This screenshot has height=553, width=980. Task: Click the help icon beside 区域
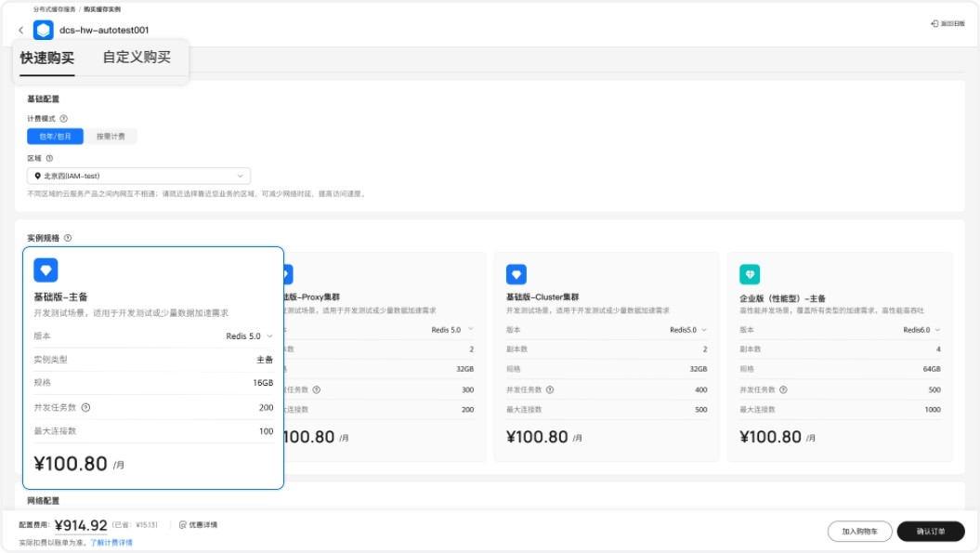49,158
